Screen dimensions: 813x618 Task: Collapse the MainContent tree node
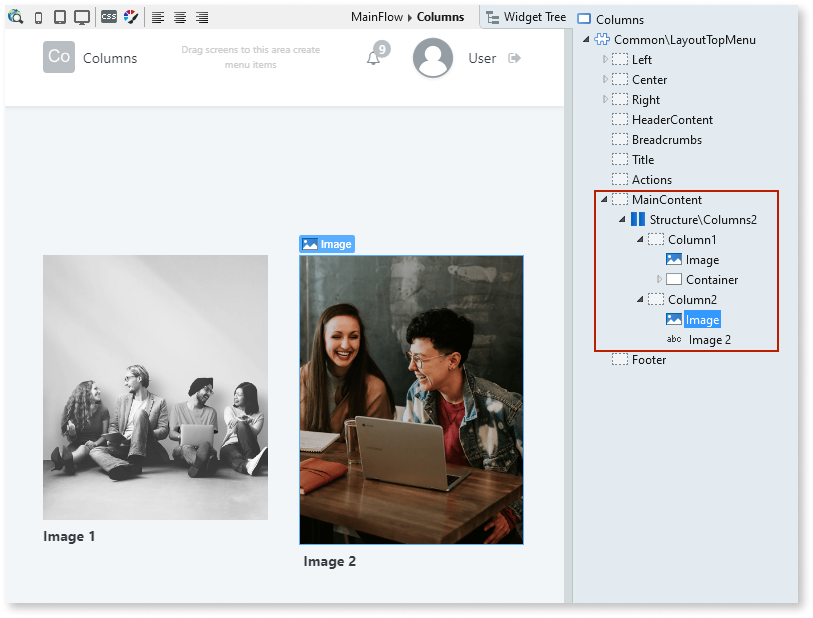[x=603, y=199]
